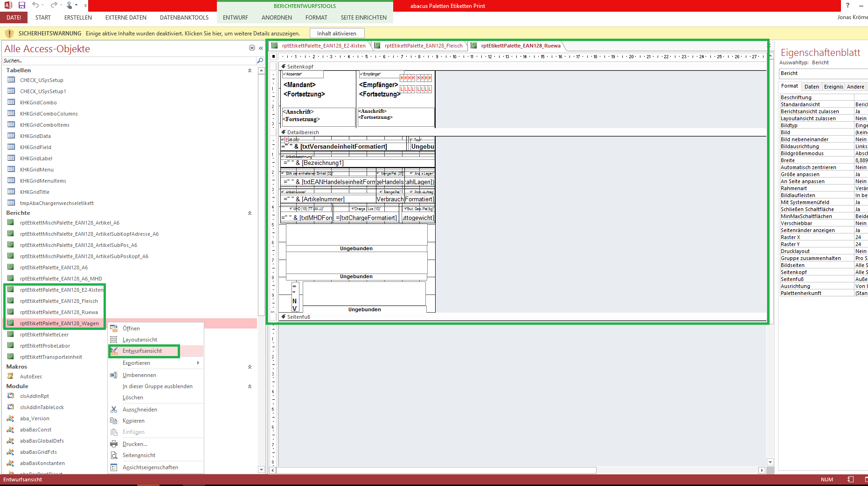Collapse the Berichte group
The width and height of the screenshot is (868, 486).
pyautogui.click(x=250, y=213)
